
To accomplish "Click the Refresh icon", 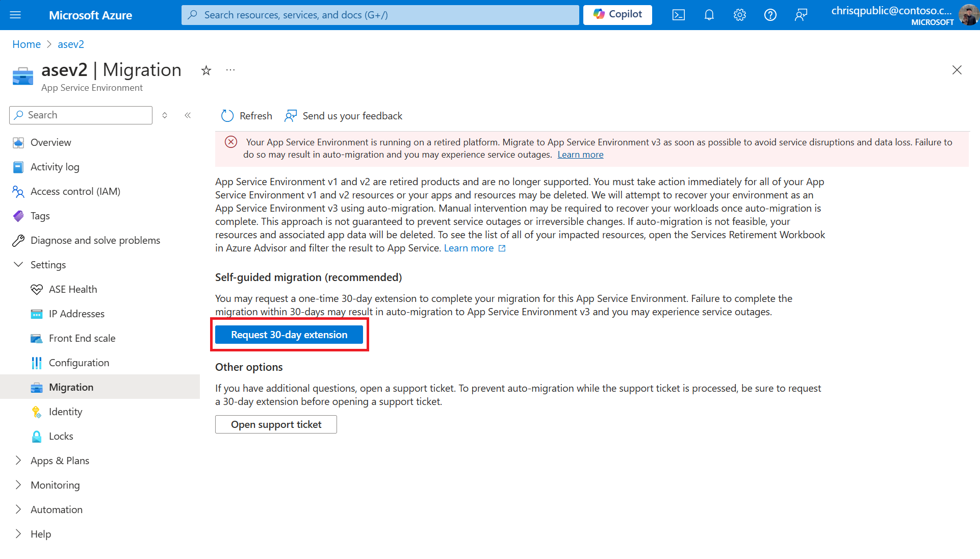I will click(227, 116).
